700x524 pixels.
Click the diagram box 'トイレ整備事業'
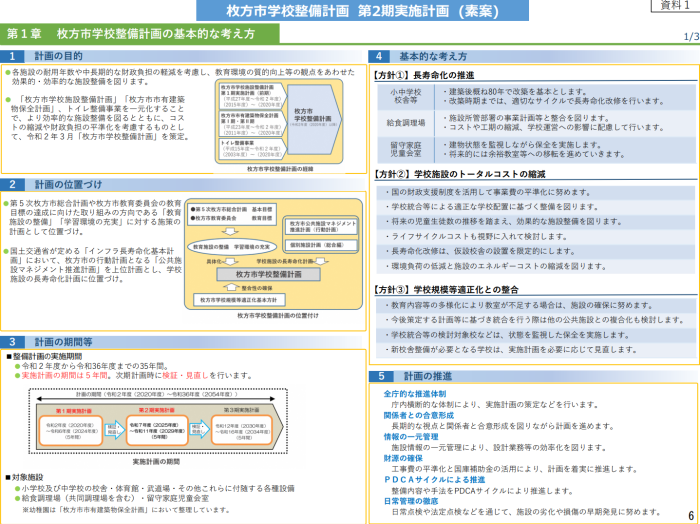click(x=251, y=149)
